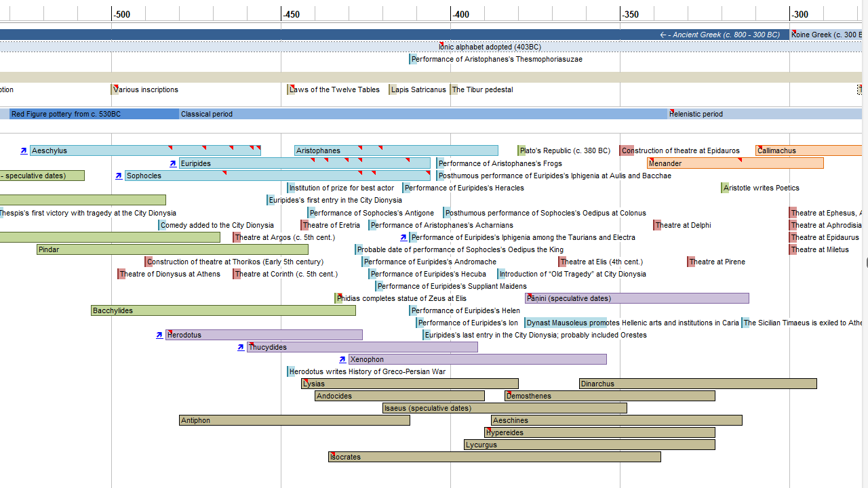This screenshot has height=488, width=868.
Task: Click the -450 year label on axis
Action: click(x=292, y=14)
